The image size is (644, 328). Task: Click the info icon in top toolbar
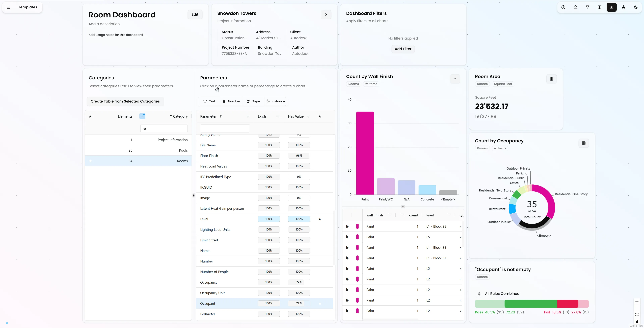(563, 7)
